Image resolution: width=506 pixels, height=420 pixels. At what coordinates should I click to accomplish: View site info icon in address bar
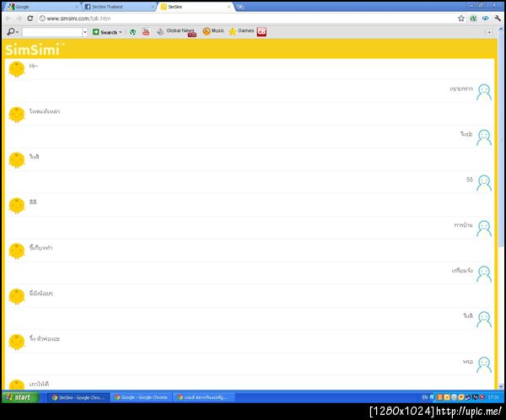click(42, 19)
